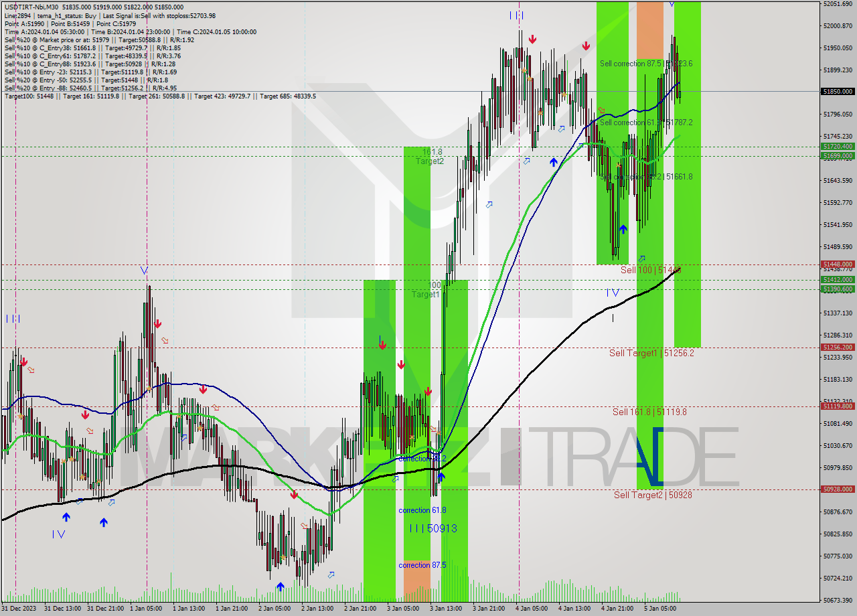The image size is (857, 616).
Task: Select the Sell 100 | 51448 label
Action: tap(651, 270)
